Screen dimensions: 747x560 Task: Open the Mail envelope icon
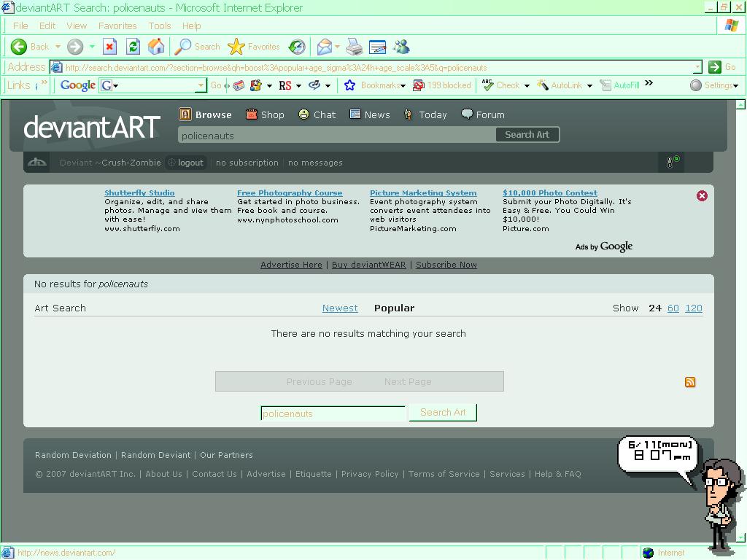click(324, 47)
